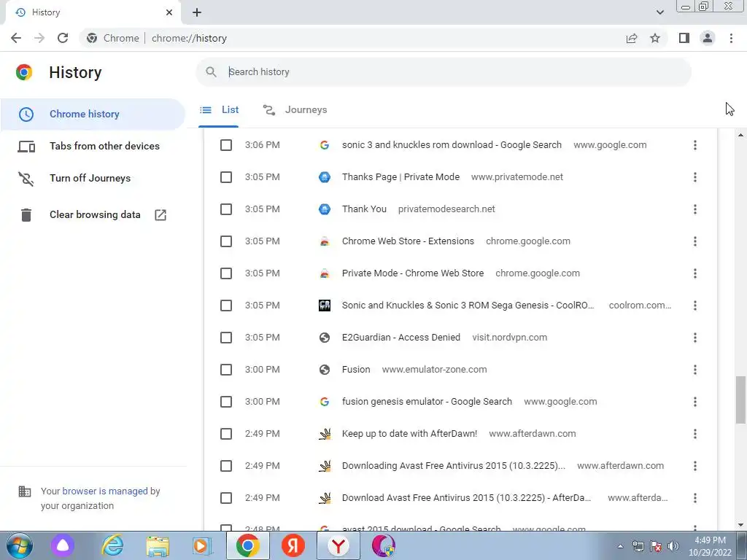Click the AfterDawn favicon on Keep up to date entry

coord(325,434)
